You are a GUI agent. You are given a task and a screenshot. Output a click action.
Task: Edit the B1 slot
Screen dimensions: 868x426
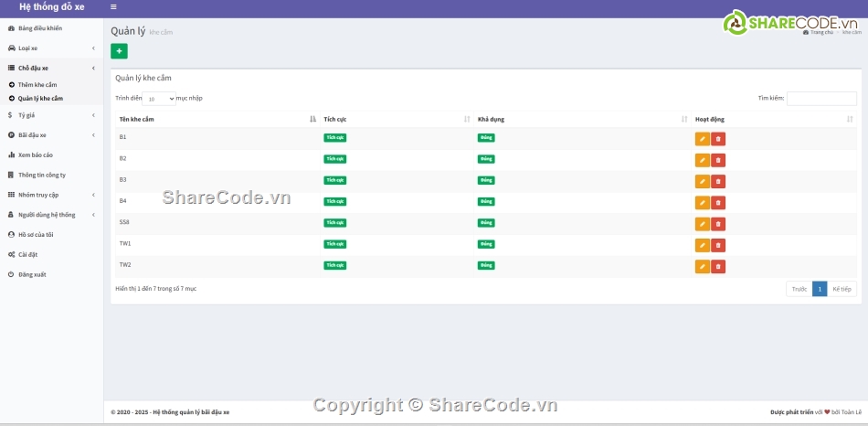pos(703,139)
